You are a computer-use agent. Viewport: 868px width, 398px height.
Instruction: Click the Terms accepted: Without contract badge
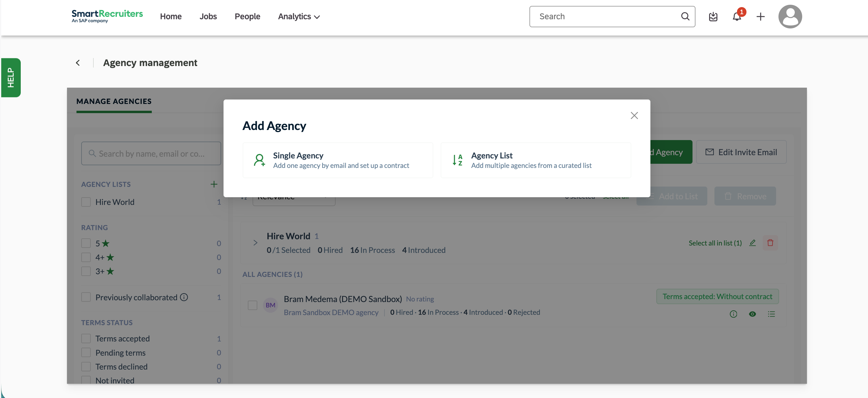tap(717, 296)
